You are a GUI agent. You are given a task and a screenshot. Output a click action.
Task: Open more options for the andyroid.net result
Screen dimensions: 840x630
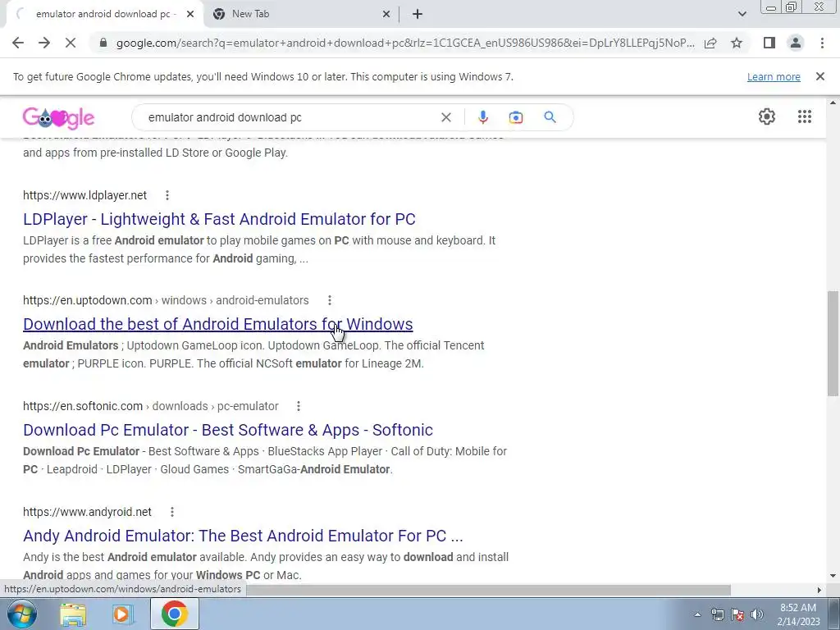point(172,512)
